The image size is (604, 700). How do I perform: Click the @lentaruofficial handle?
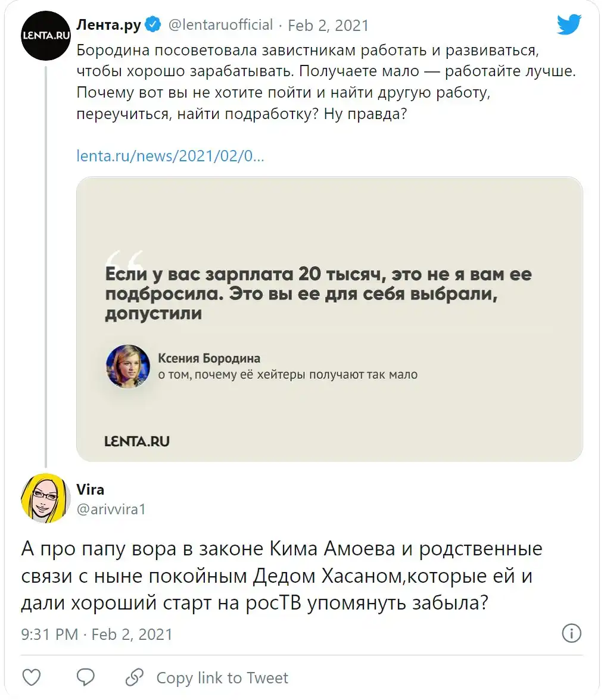(220, 25)
